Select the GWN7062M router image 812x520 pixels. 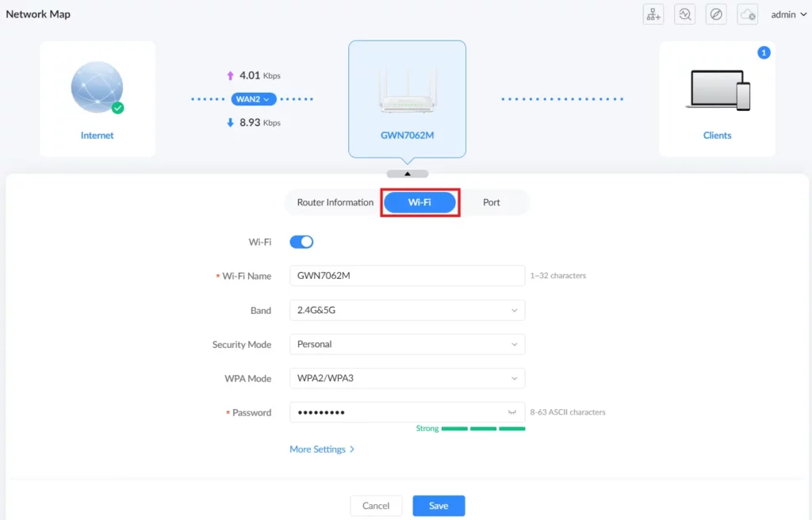[407, 91]
